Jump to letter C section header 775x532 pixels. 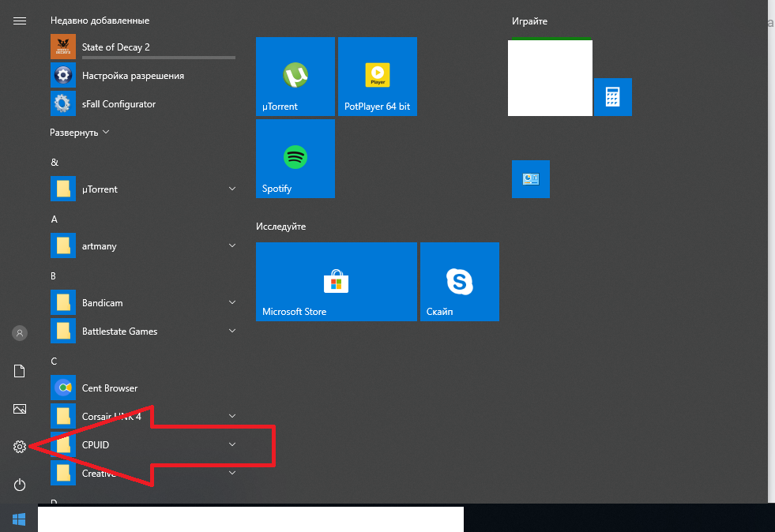(x=54, y=361)
